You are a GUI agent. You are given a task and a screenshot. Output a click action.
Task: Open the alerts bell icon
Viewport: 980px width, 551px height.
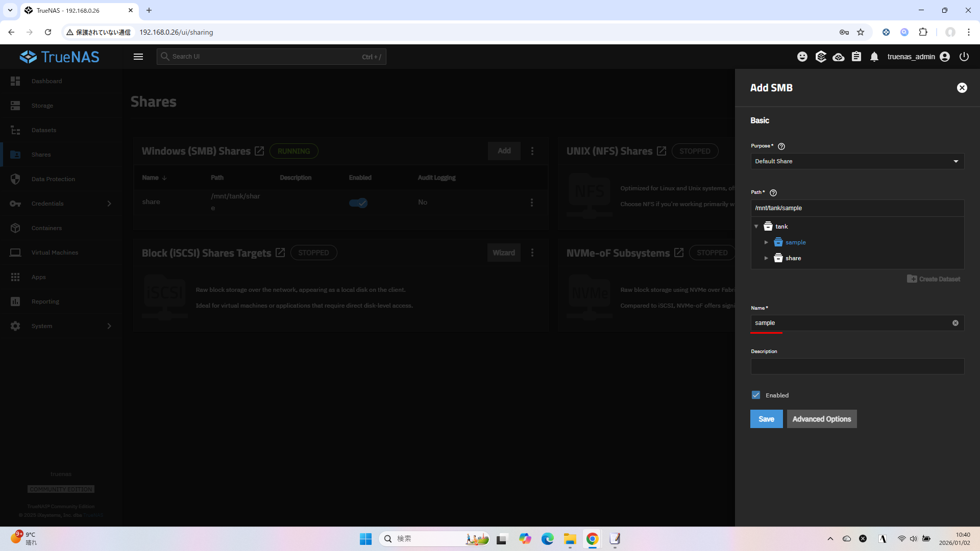point(874,57)
